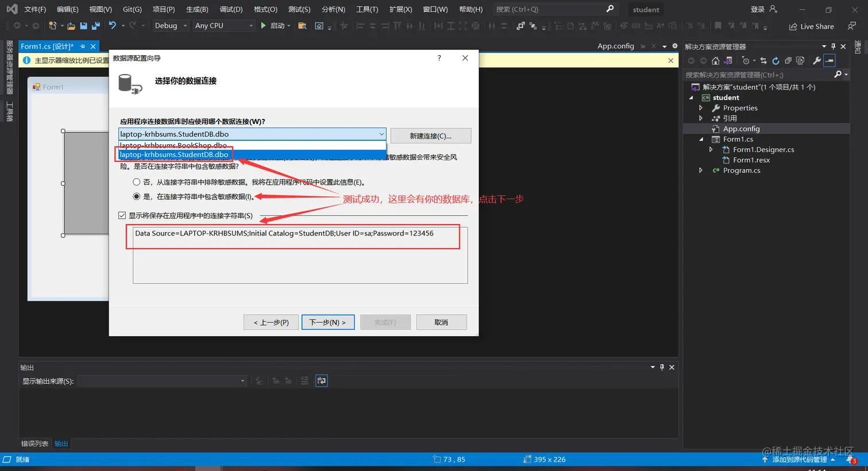The height and width of the screenshot is (471, 868).
Task: Expand the Properties node in Solution Explorer
Action: [701, 108]
